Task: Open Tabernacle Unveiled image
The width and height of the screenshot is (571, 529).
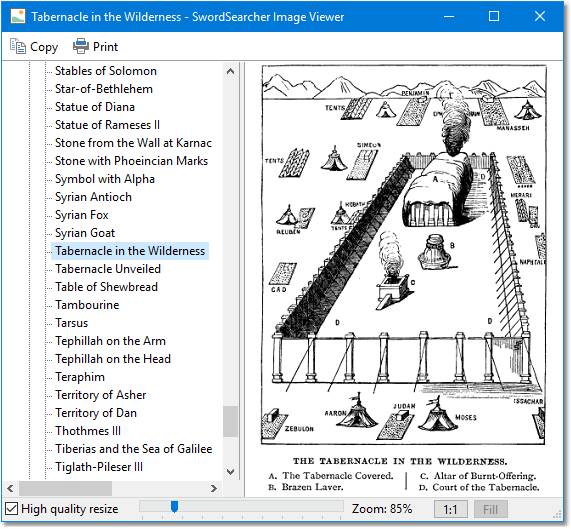Action: coord(108,269)
